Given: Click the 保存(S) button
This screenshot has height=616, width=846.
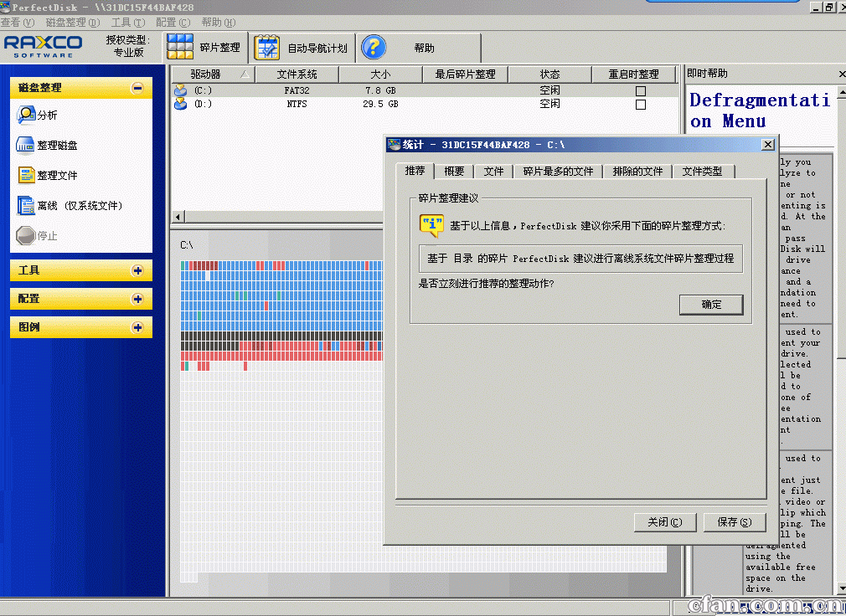Looking at the screenshot, I should pos(735,522).
